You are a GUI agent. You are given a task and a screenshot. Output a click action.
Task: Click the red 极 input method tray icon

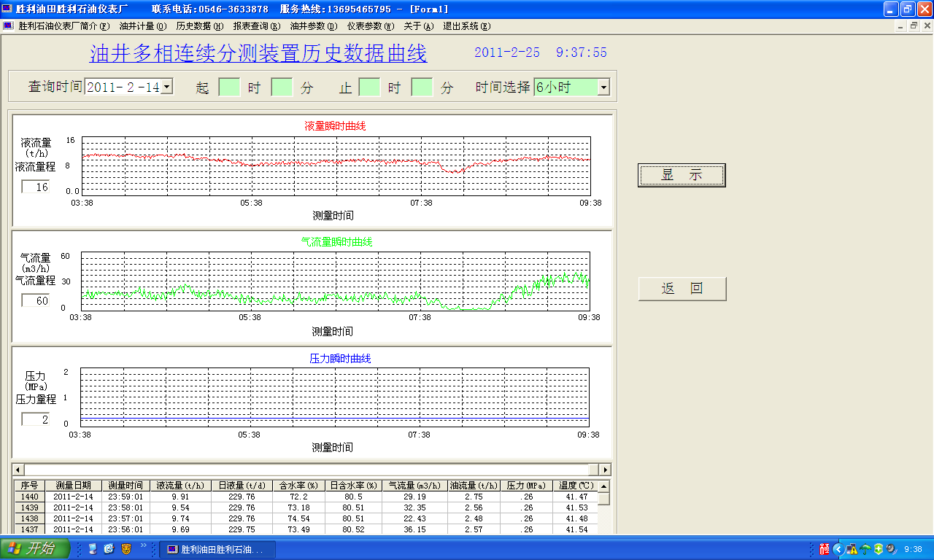(825, 550)
